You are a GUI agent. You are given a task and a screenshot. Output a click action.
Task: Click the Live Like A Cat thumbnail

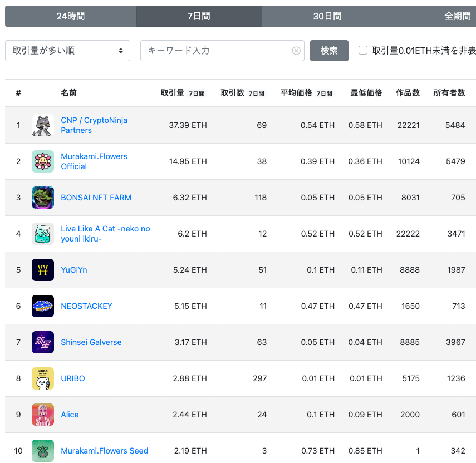pos(43,234)
